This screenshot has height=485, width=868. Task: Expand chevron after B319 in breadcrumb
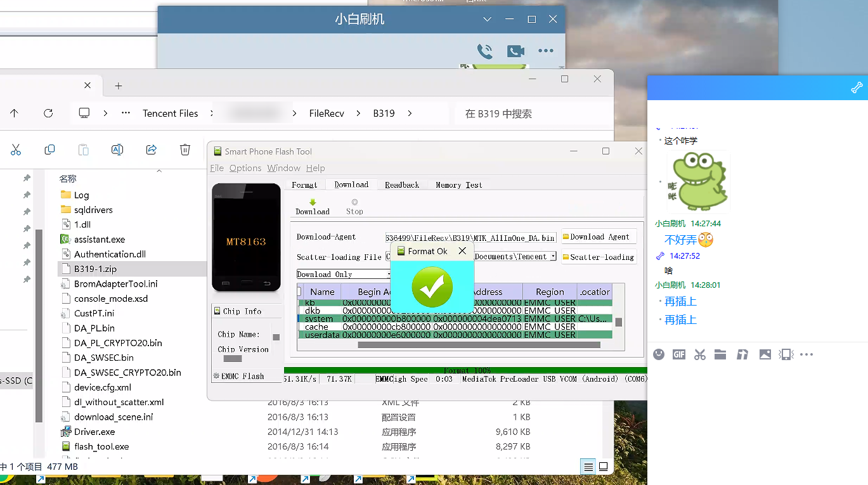point(410,113)
